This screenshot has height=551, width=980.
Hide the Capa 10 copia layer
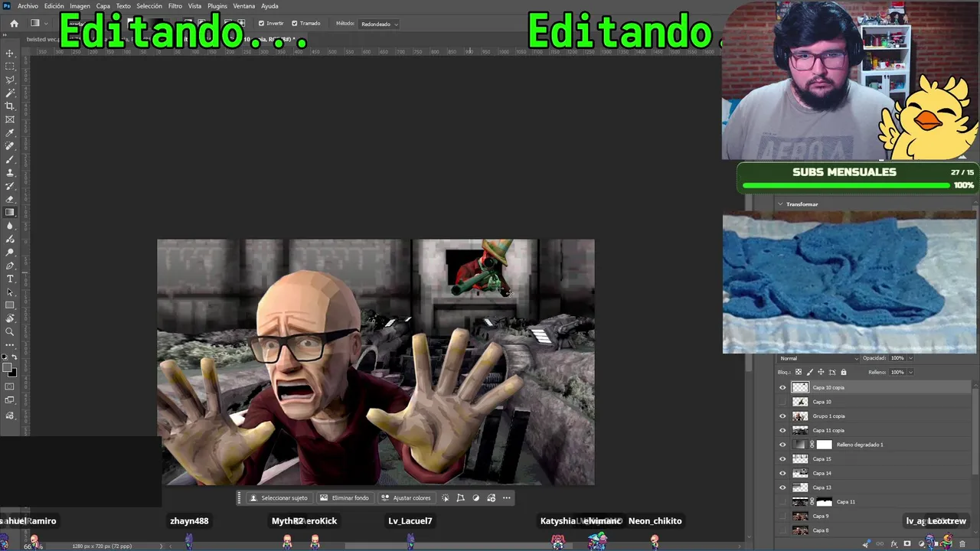782,388
